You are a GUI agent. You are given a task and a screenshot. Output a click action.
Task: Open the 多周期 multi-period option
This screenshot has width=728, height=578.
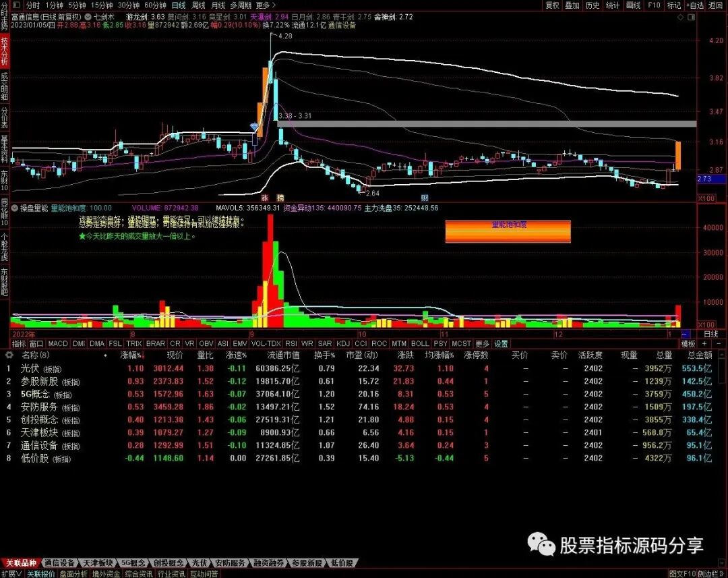pyautogui.click(x=241, y=5)
